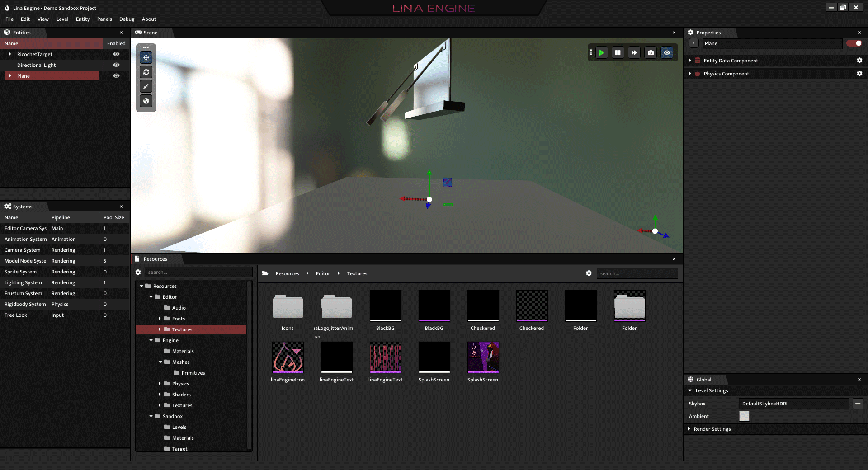This screenshot has height=470, width=868.
Task: Click in the resources browser search field
Action: (637, 273)
